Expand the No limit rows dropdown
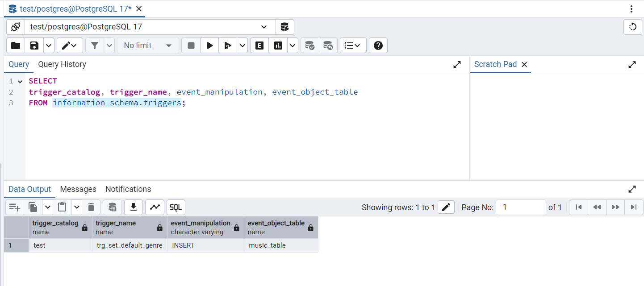The width and height of the screenshot is (644, 286). point(148,46)
